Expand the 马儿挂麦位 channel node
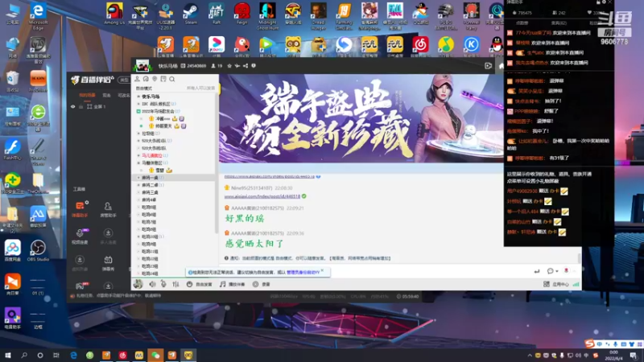Image resolution: width=644 pixels, height=362 pixels. (x=138, y=155)
